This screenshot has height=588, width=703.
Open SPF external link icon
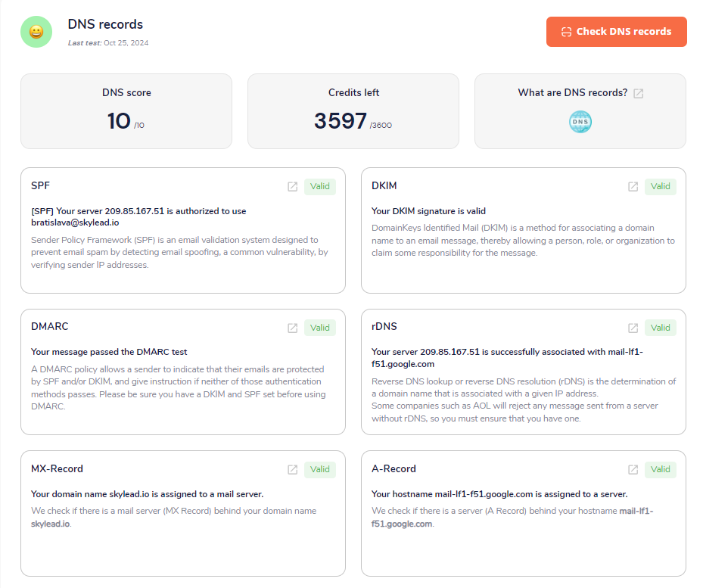pos(292,187)
